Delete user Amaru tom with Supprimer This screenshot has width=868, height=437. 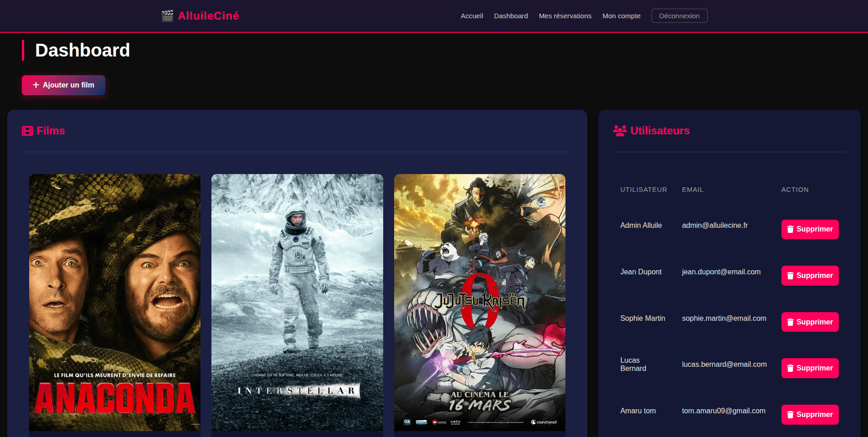(810, 415)
